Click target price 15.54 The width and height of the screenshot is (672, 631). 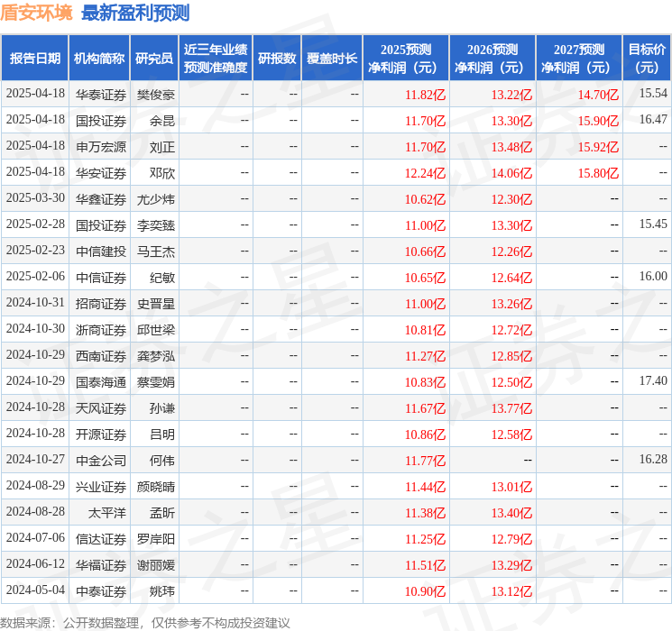tap(653, 93)
